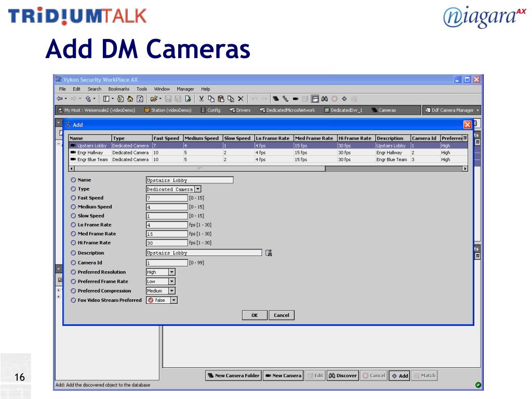Toggle the side bar panel icon
This screenshot has height=399, width=532.
pos(106,99)
